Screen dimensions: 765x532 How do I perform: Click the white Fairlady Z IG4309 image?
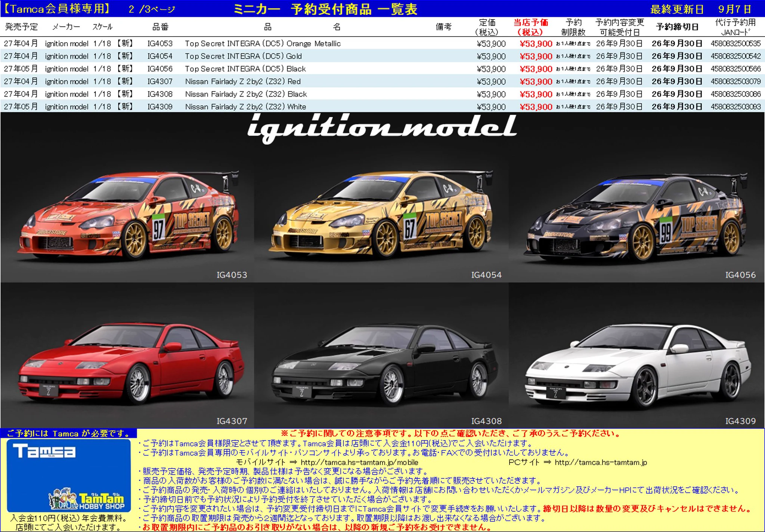click(x=638, y=366)
